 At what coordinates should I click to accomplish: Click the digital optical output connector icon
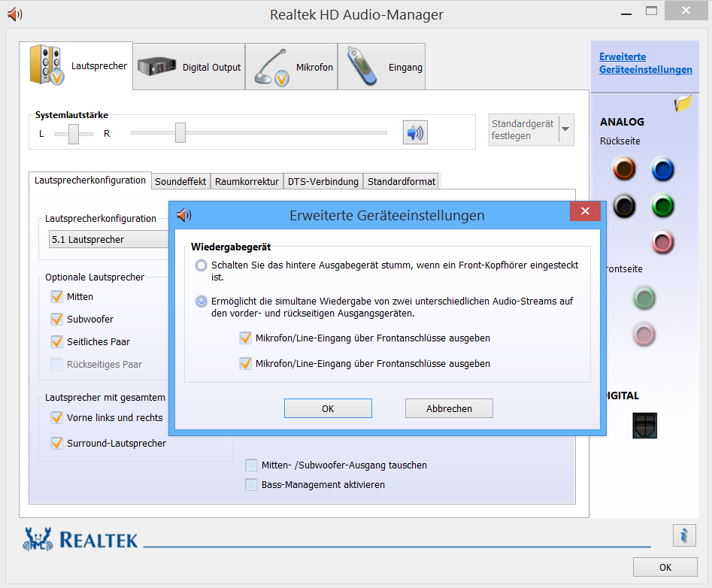tap(645, 426)
